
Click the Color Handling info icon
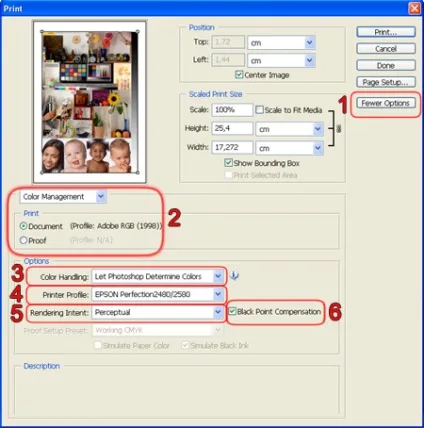point(234,276)
